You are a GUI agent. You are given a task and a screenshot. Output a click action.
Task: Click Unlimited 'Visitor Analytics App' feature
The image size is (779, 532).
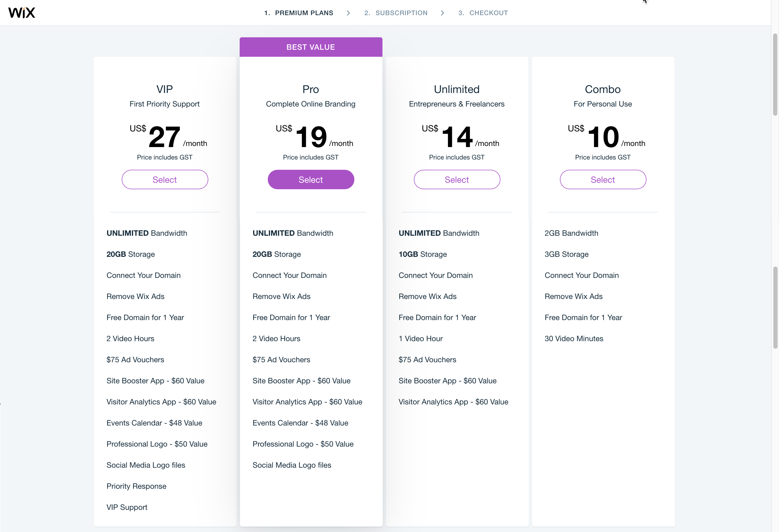(454, 402)
